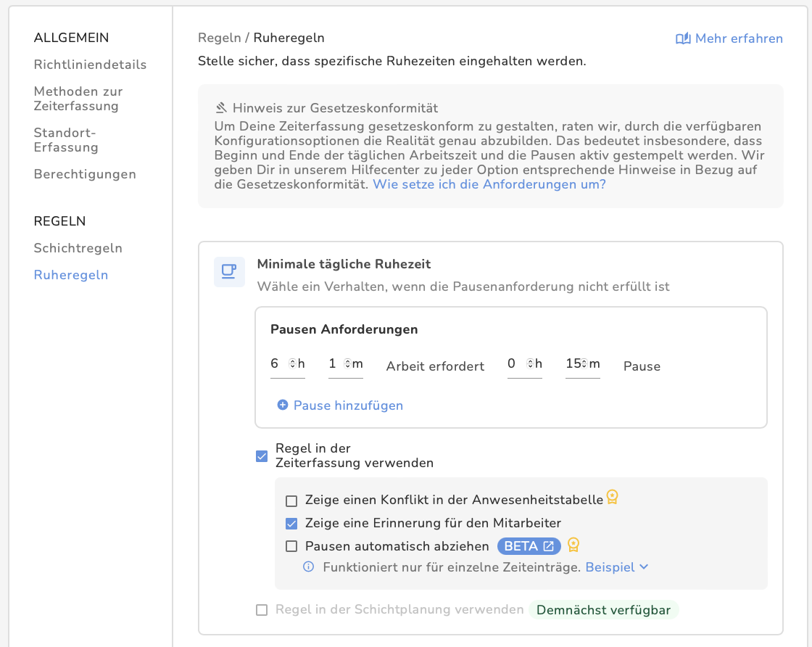The image size is (812, 647).
Task: Click the disabled Regel in der Schichtplanung checkbox
Action: click(262, 610)
